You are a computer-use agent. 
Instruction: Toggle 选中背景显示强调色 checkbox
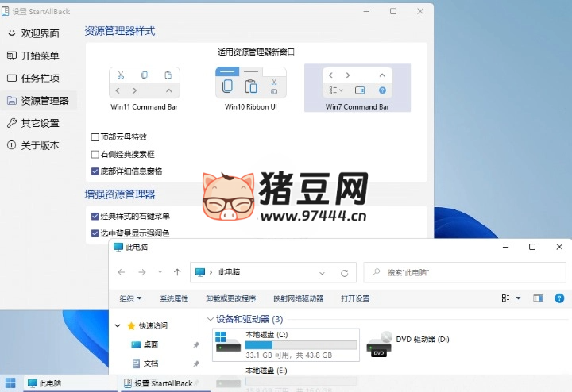coord(95,233)
